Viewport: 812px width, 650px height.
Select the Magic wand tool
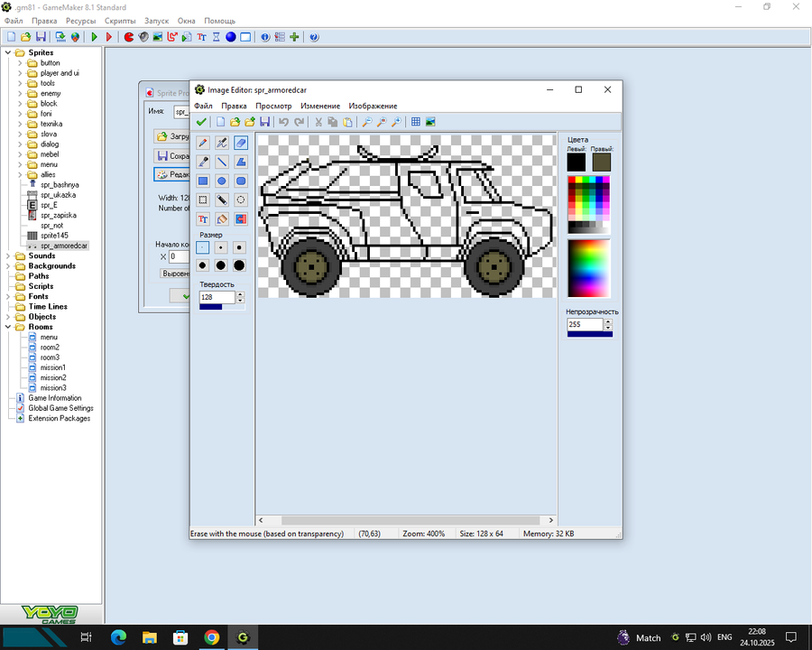[x=222, y=200]
